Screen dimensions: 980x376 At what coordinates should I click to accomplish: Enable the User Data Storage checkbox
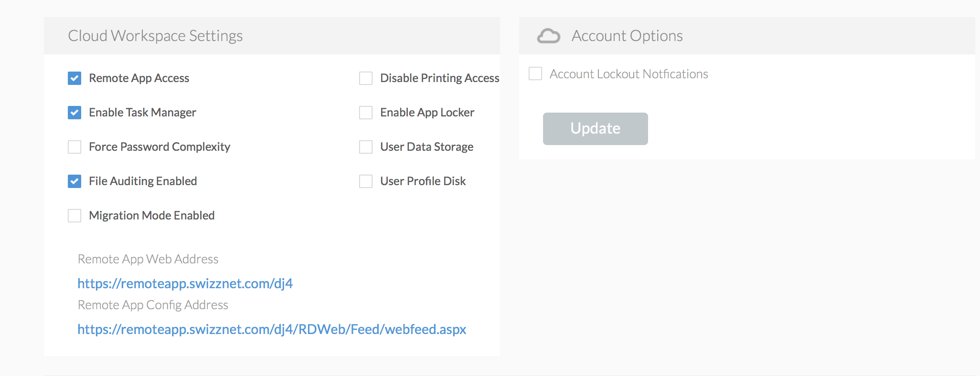366,147
